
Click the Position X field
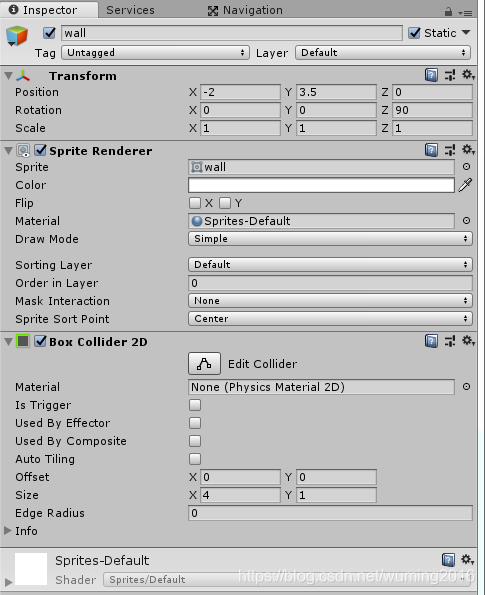tap(241, 92)
